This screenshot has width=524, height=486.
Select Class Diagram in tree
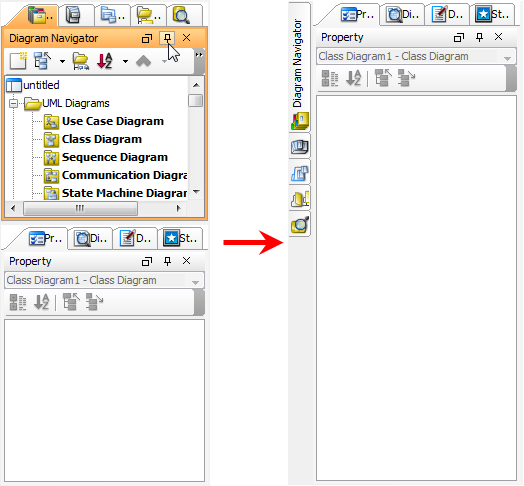click(x=93, y=139)
